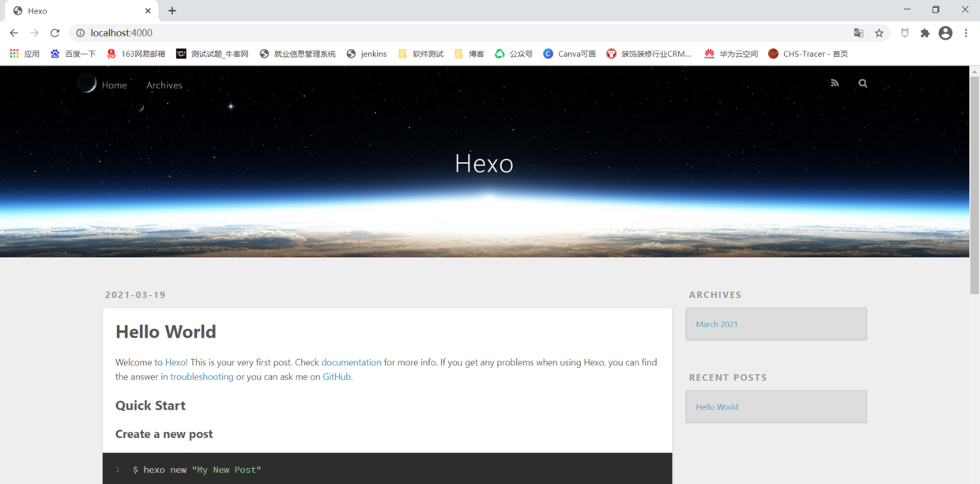Click the Create a new post heading

164,434
